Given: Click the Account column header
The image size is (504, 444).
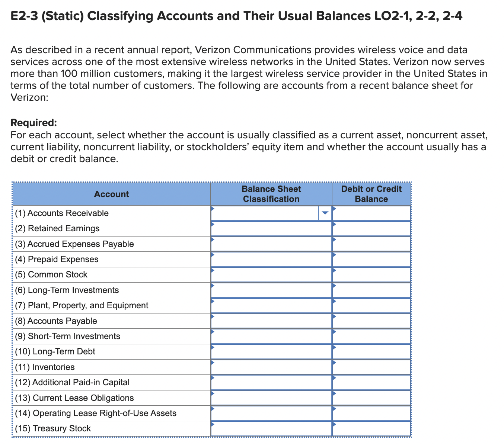Looking at the screenshot, I should click(111, 194).
